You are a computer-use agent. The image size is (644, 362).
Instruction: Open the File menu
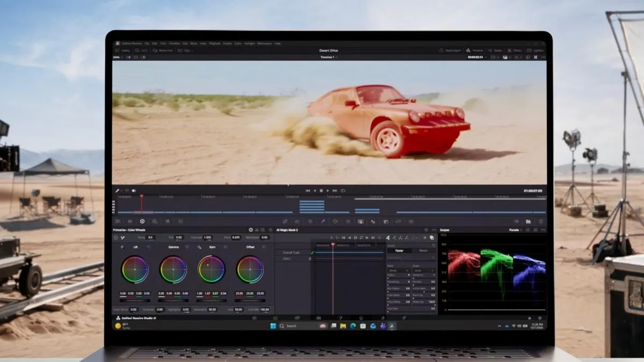coord(147,43)
